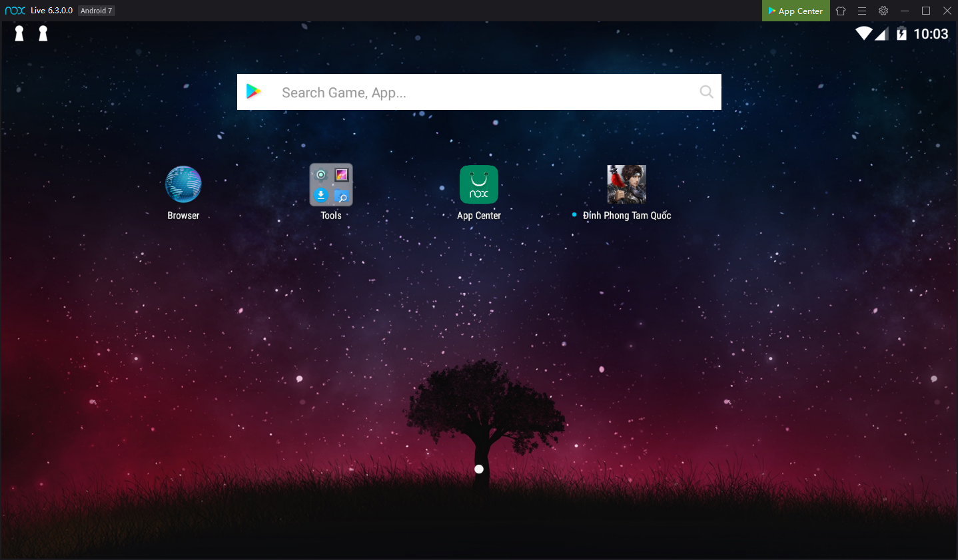This screenshot has width=958, height=560.
Task: Open the Browser app
Action: (183, 184)
